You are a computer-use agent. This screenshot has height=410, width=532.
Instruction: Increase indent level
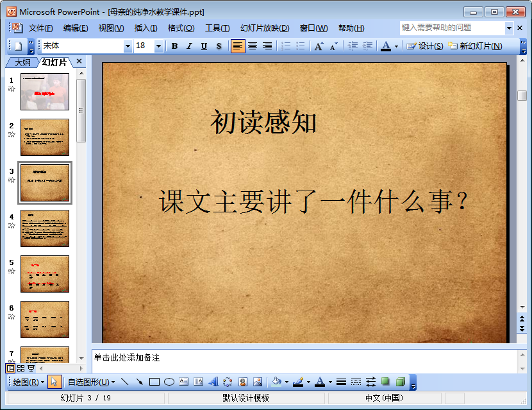(x=367, y=46)
